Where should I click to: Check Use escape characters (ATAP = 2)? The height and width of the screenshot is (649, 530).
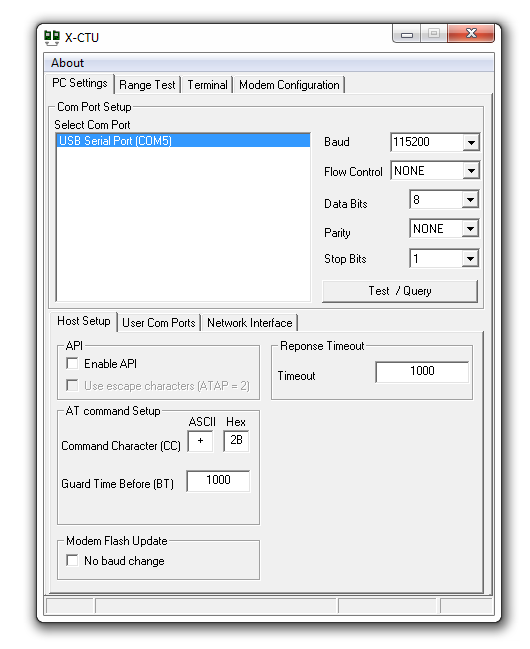tap(72, 385)
